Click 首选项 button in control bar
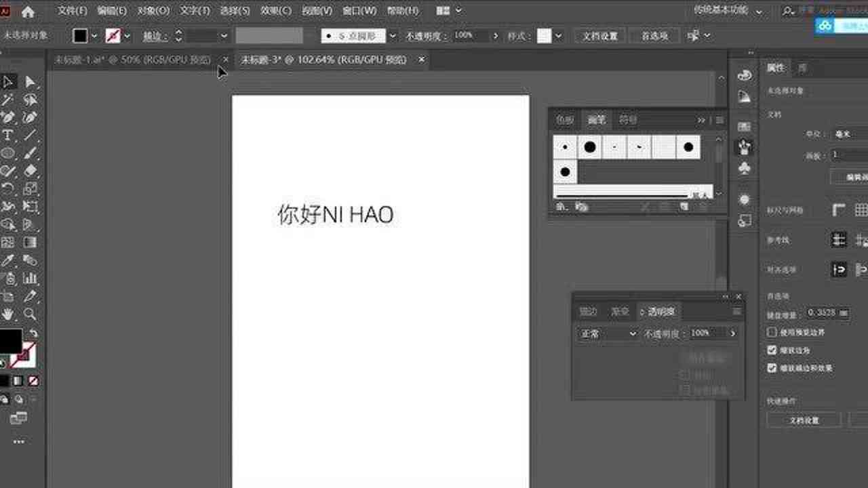Screen dimensions: 868x488 [x=654, y=36]
